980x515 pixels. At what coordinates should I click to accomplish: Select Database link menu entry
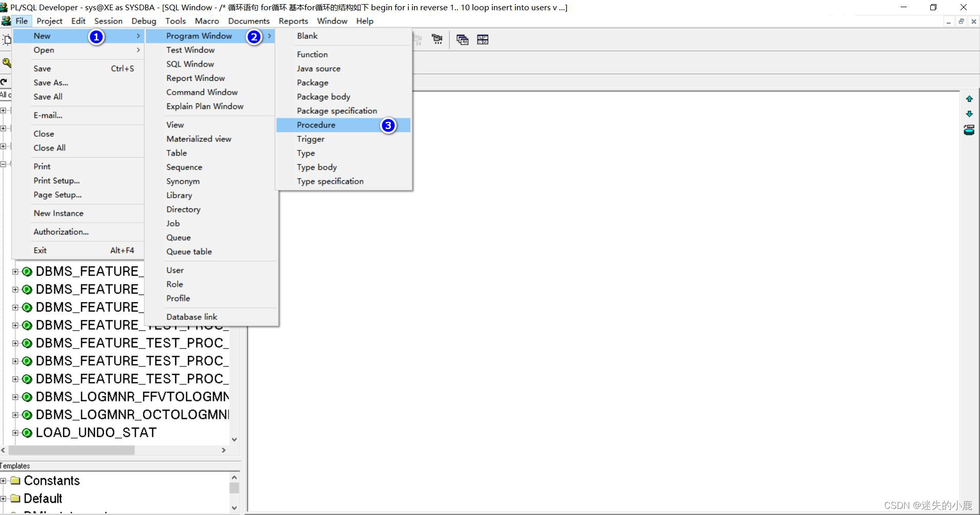point(211,317)
